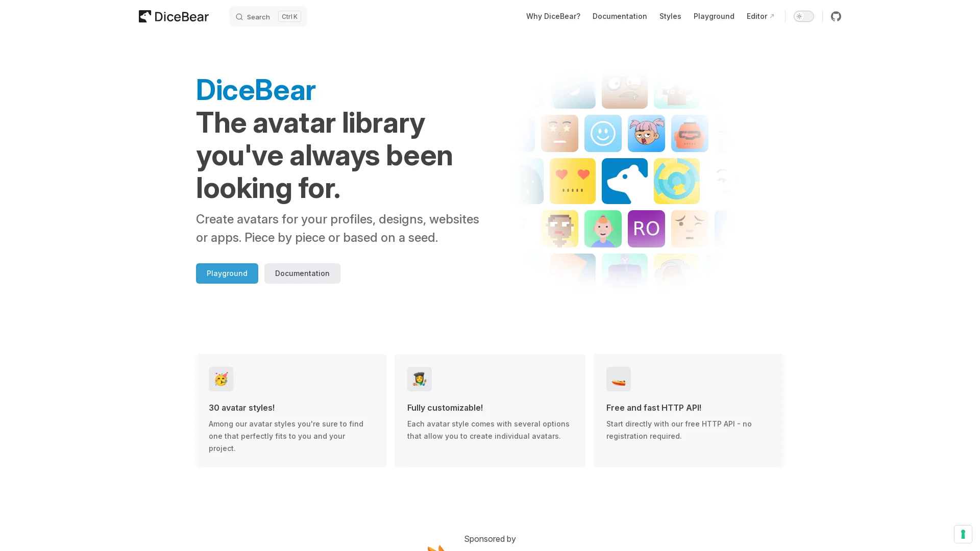The image size is (980, 551).
Task: Click the gray Documentation button
Action: click(x=302, y=273)
